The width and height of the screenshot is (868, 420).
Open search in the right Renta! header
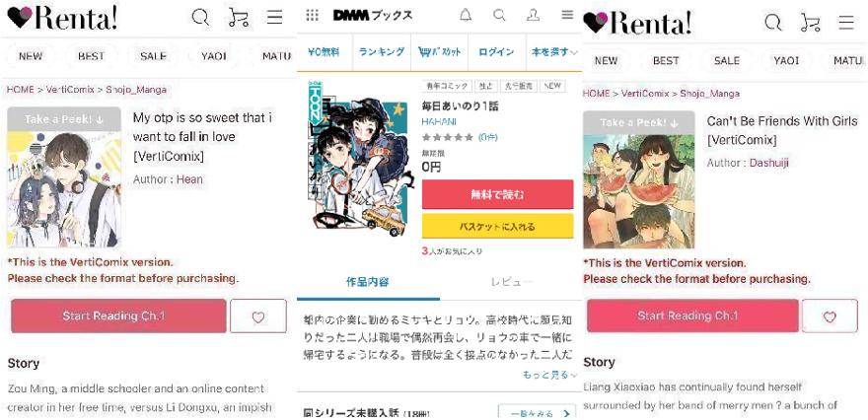coord(772,22)
